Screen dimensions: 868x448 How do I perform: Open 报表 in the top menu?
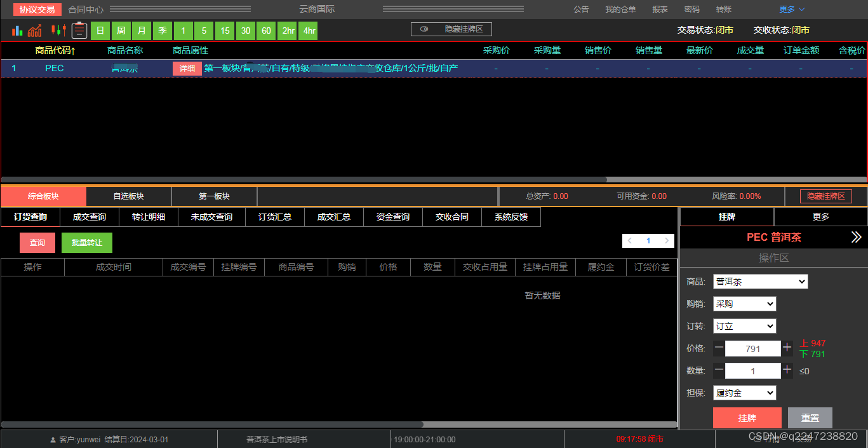click(660, 10)
